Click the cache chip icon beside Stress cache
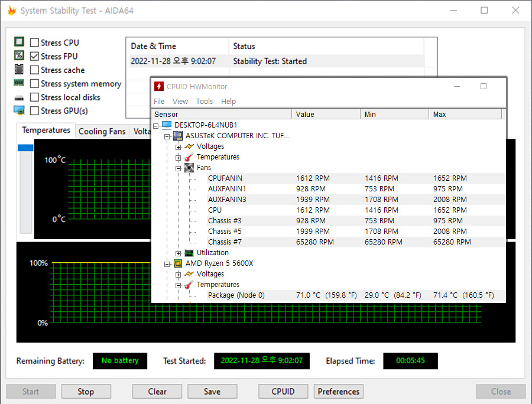 (x=19, y=69)
